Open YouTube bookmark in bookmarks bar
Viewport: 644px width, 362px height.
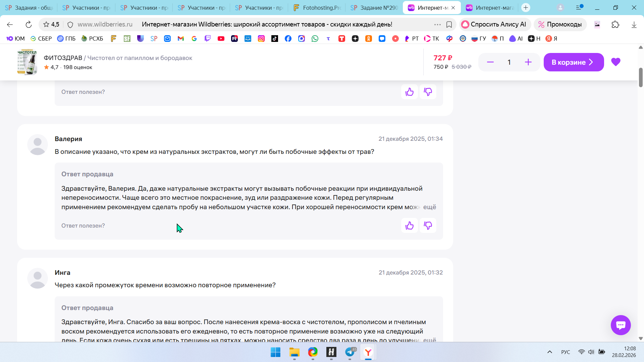(x=221, y=39)
